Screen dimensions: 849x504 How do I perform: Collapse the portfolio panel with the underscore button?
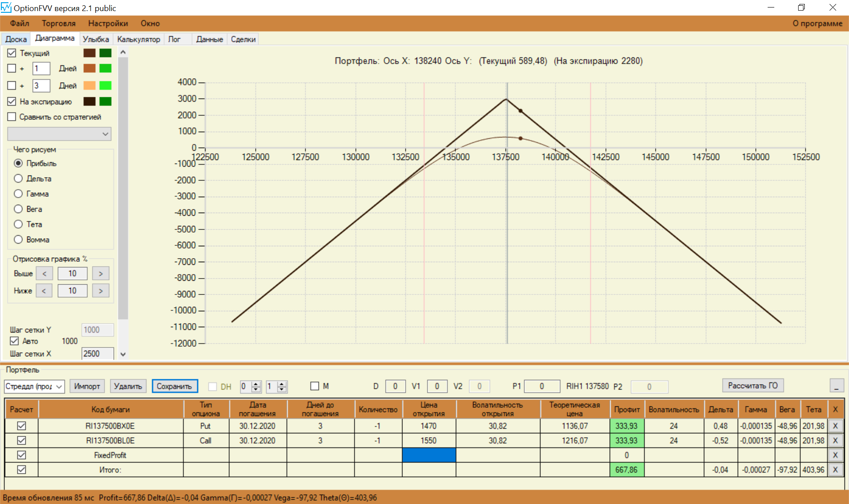[836, 386]
